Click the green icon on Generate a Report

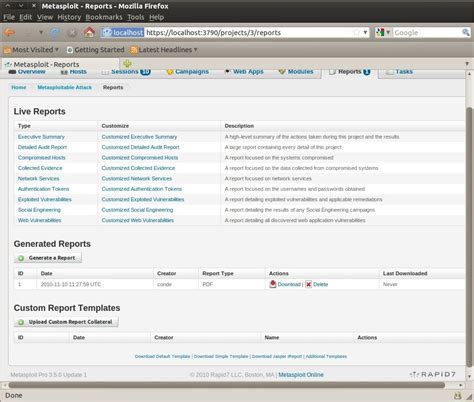[x=21, y=258]
